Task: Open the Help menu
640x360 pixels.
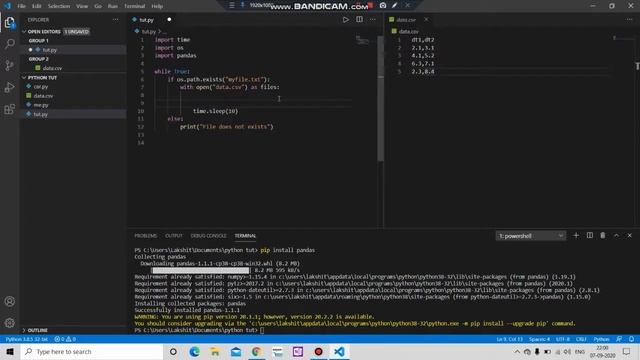Action: pyautogui.click(x=157, y=6)
